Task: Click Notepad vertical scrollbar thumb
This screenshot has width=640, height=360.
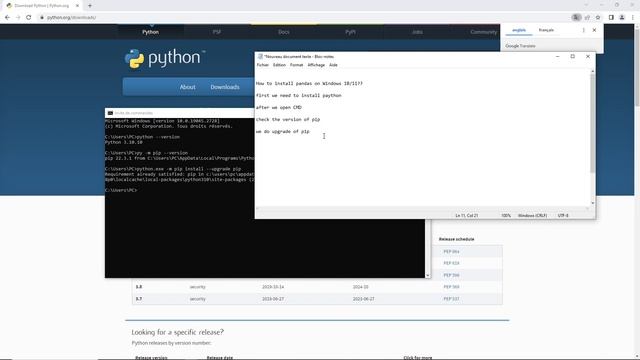Action: [593, 122]
